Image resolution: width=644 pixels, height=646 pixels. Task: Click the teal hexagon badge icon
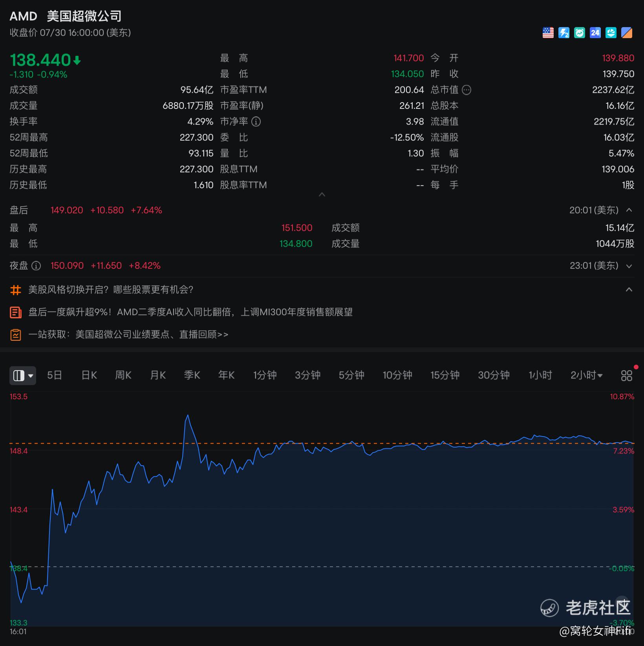[611, 33]
